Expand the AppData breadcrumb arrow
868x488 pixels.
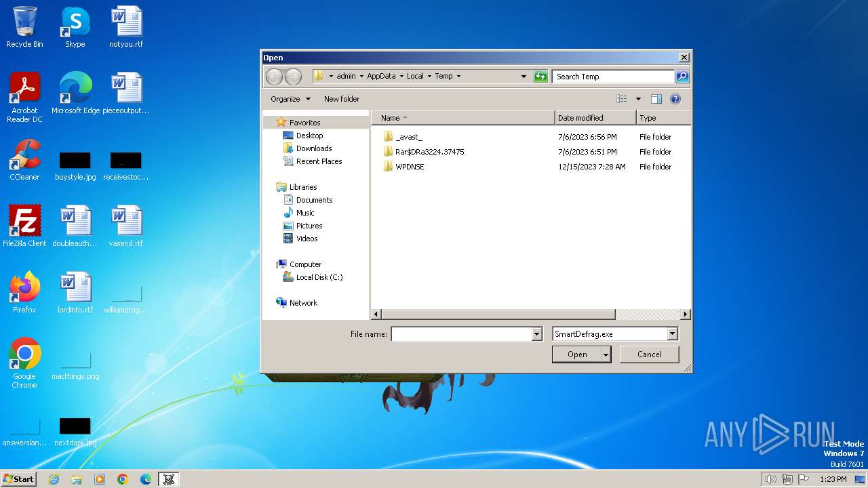point(401,77)
